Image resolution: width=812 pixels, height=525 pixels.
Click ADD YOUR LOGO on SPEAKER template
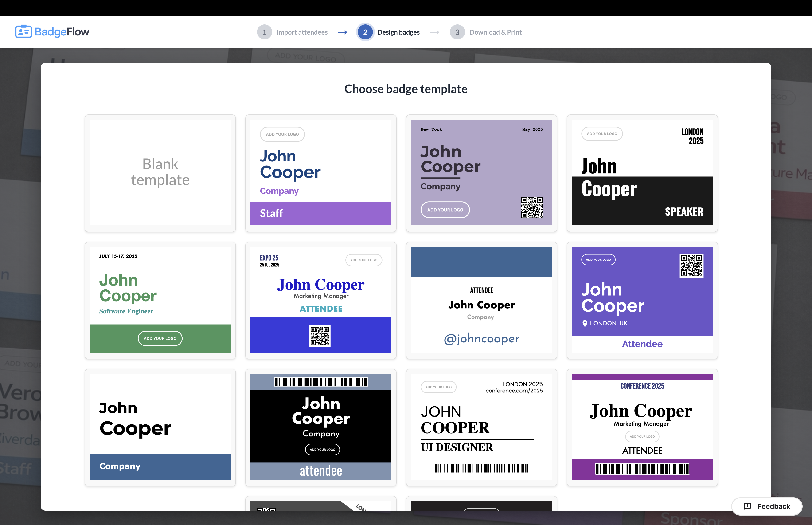point(602,134)
